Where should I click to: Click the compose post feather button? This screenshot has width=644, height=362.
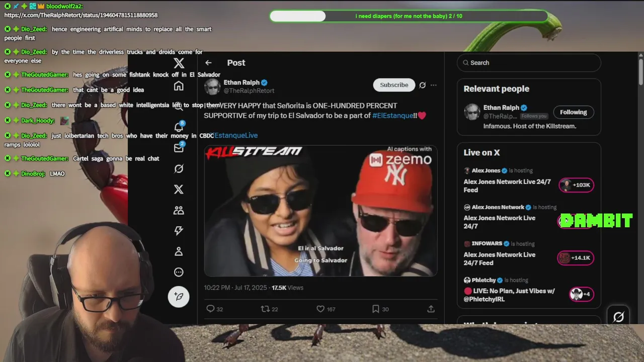click(179, 296)
